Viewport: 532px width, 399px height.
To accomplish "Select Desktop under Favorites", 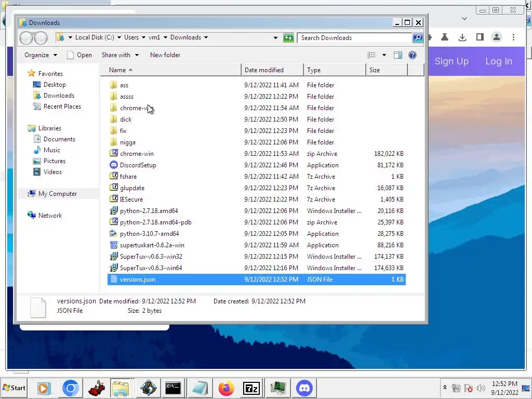I will pos(49,85).
